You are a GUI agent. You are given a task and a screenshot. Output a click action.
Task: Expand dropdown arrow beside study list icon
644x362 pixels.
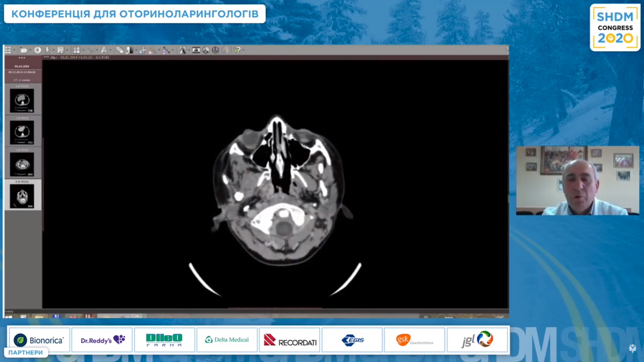point(14,50)
